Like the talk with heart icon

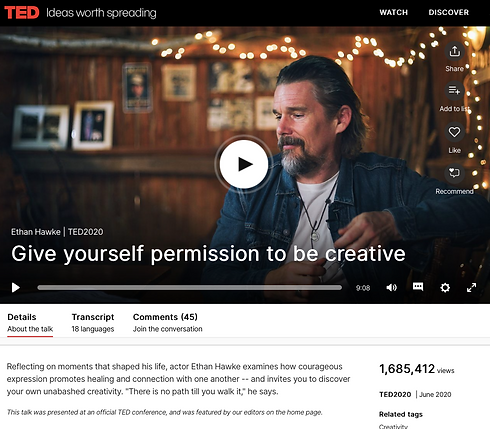(x=454, y=132)
